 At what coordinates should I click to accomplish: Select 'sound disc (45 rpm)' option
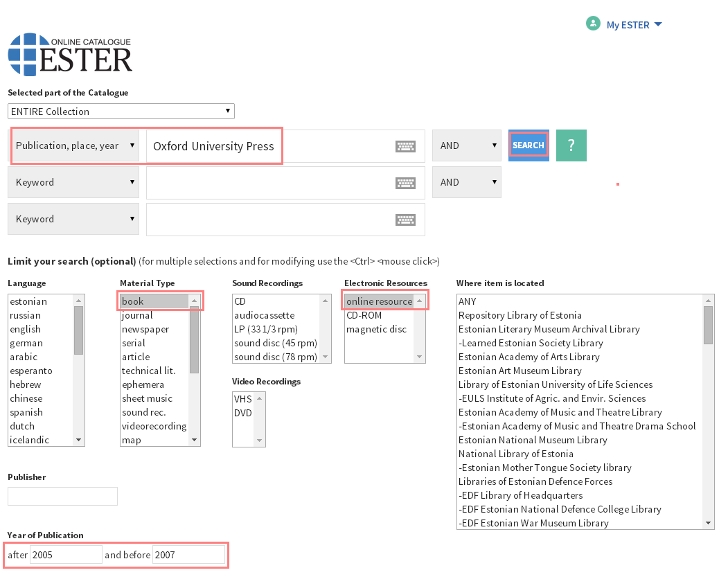276,343
